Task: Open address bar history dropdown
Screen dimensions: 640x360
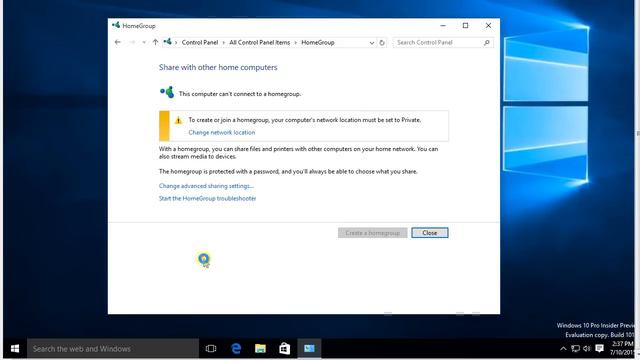Action: 371,42
